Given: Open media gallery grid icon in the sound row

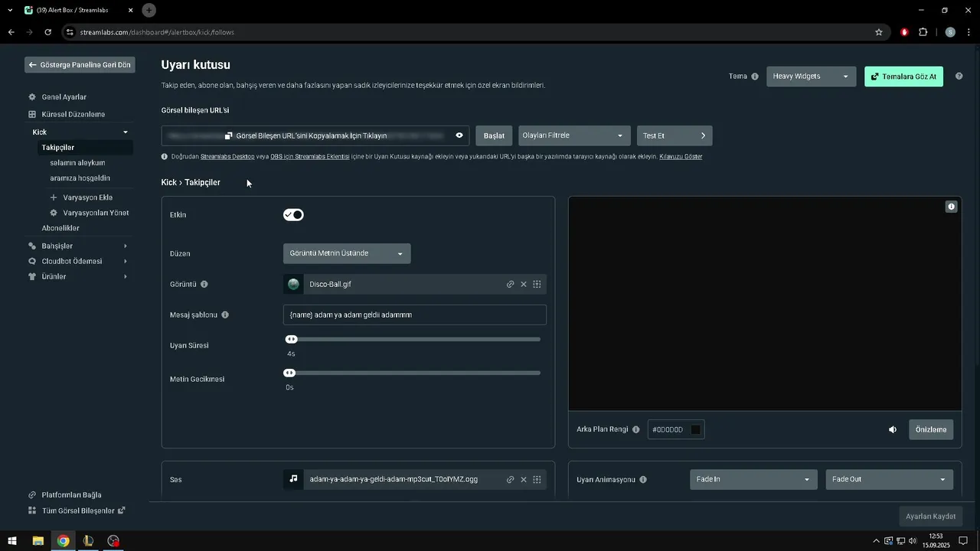Looking at the screenshot, I should (537, 479).
